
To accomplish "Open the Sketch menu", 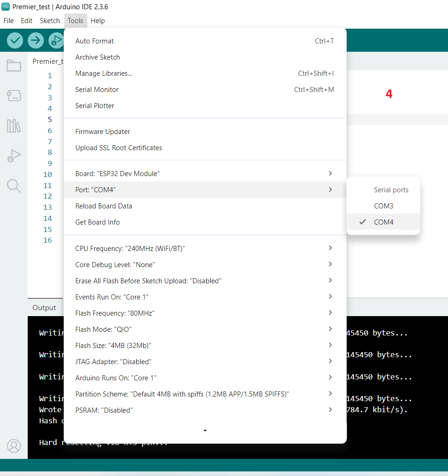I will point(50,21).
